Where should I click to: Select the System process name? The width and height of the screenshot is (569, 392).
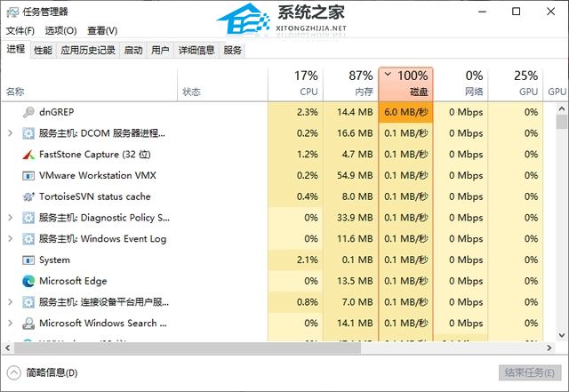click(54, 260)
